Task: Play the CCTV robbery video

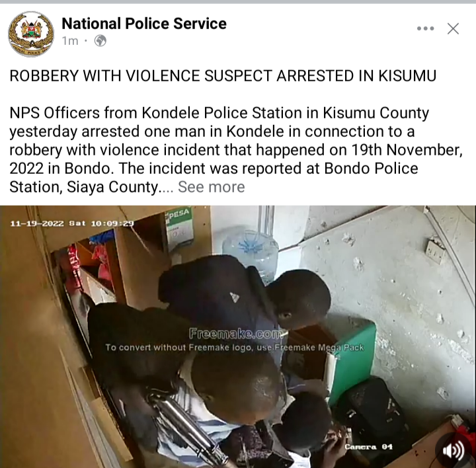Action: [x=238, y=336]
